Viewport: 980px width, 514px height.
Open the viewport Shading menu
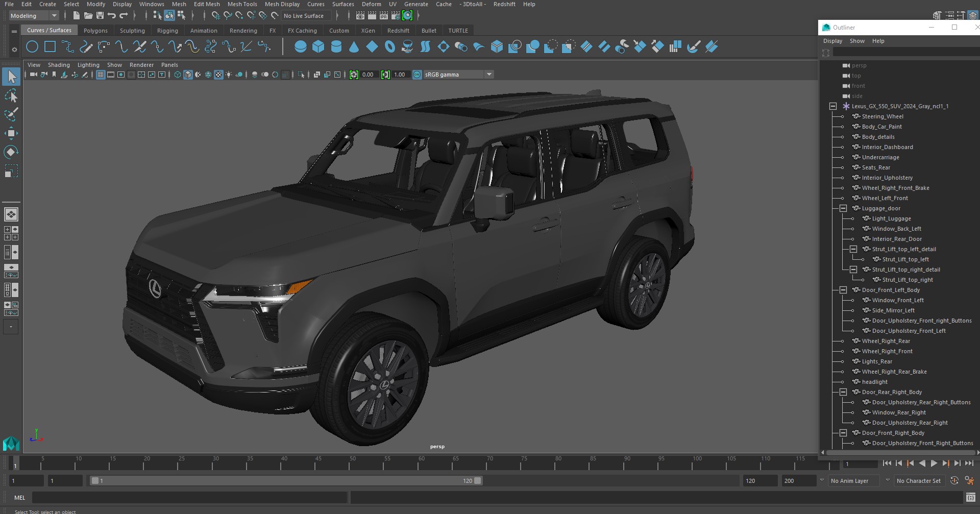point(59,65)
